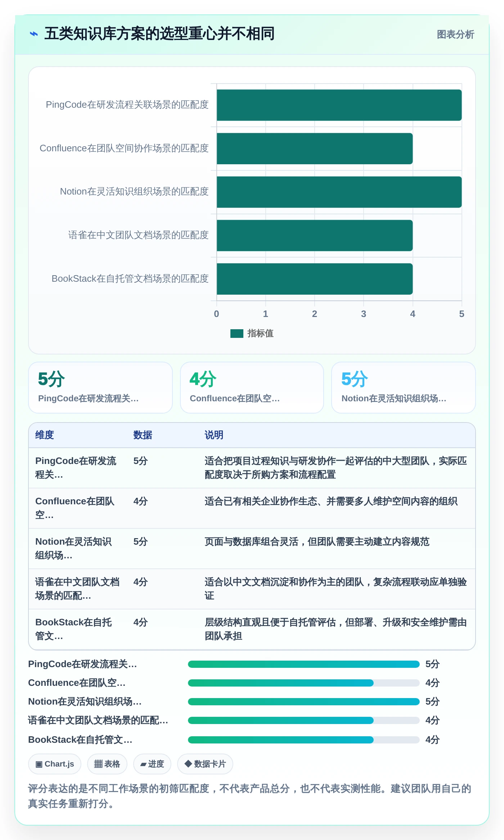Image resolution: width=504 pixels, height=840 pixels.
Task: Click the 说明 column header
Action: tap(214, 435)
